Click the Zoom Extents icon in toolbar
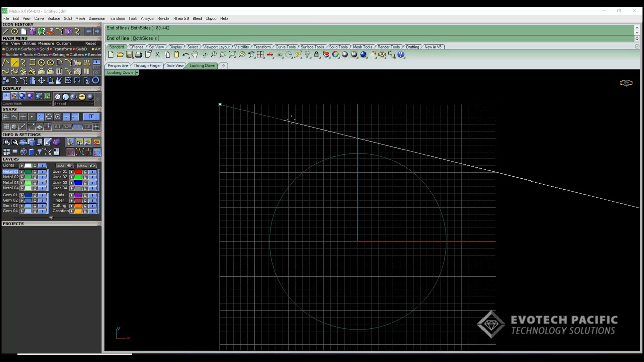Screen dimensions: 644x362 tap(232, 54)
